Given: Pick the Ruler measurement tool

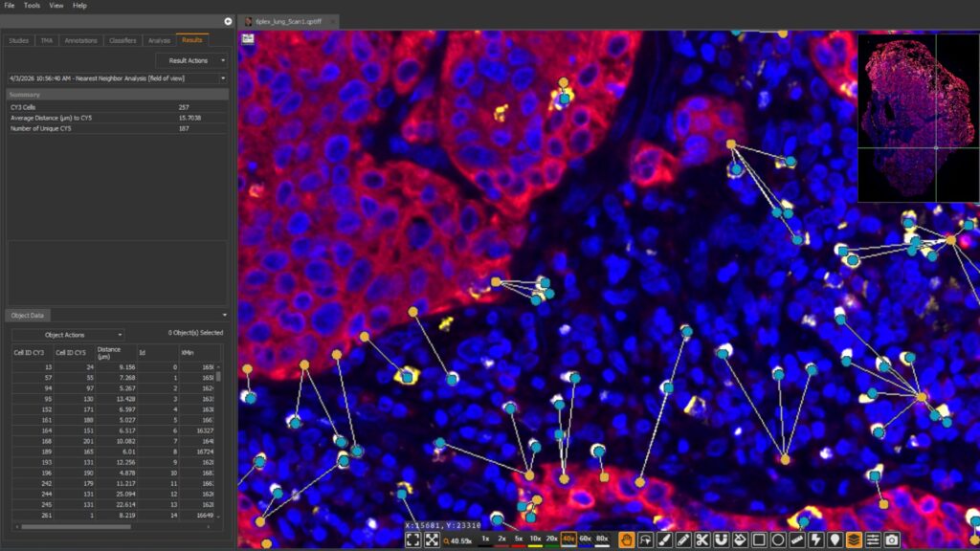Looking at the screenshot, I should [796, 540].
